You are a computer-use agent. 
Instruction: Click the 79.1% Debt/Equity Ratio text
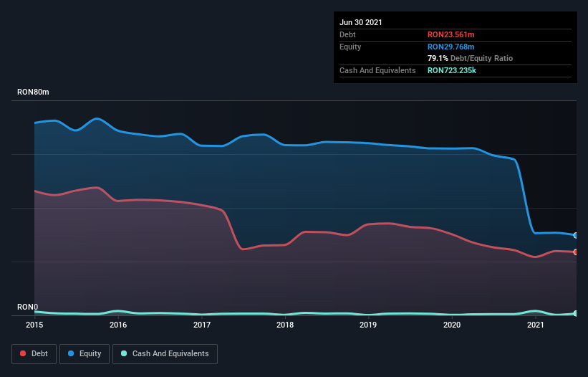(470, 58)
